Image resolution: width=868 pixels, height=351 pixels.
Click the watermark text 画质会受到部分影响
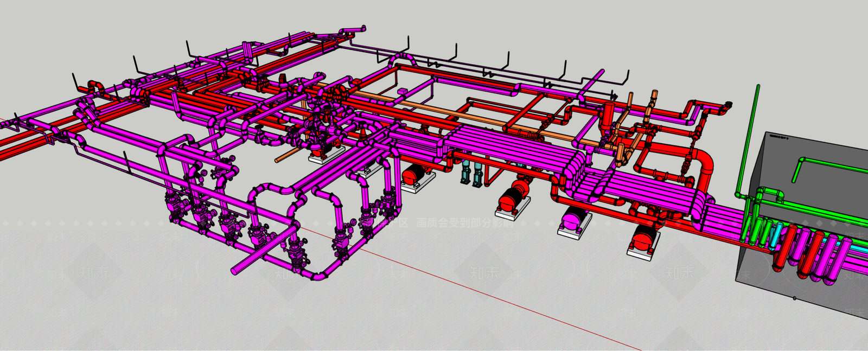tap(464, 222)
